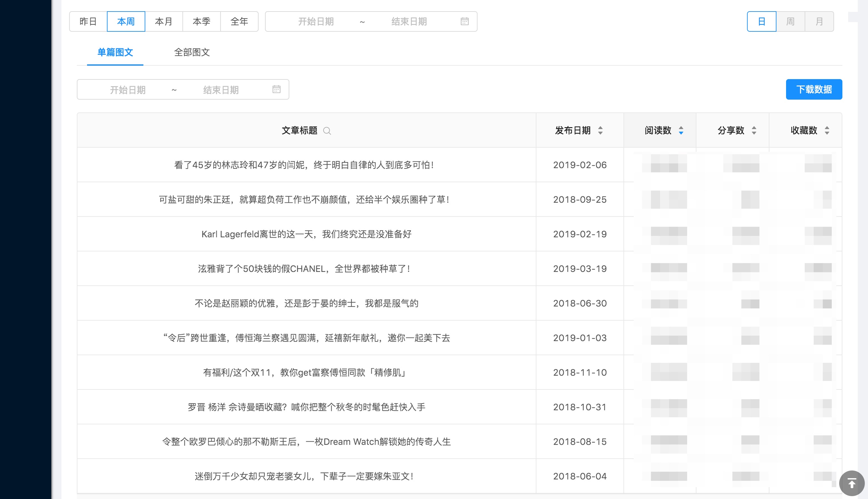The width and height of the screenshot is (868, 499).
Task: Click the 下载数据 button
Action: pos(814,90)
